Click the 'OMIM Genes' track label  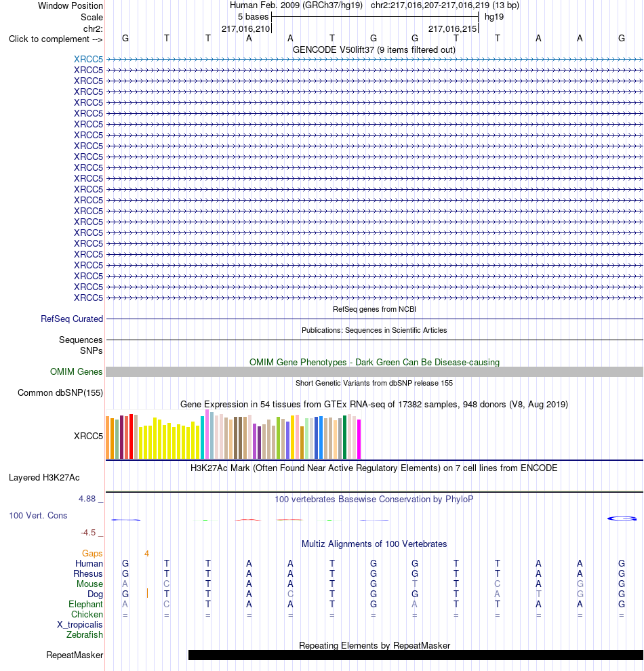[76, 371]
